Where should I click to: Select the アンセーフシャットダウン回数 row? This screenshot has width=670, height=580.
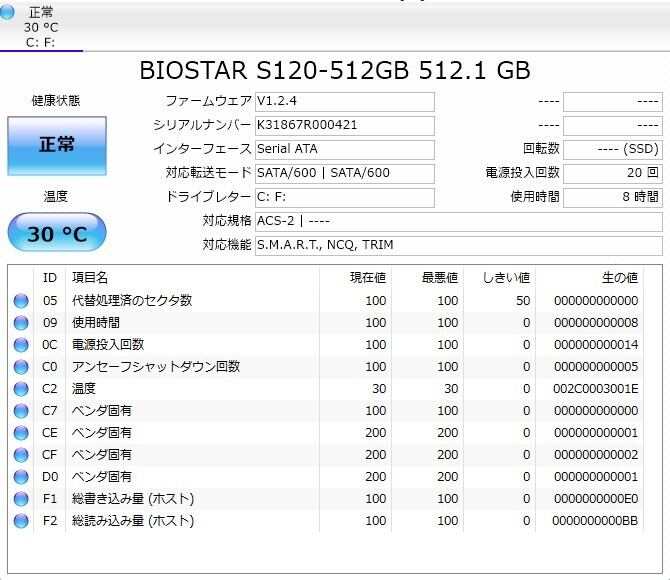326,367
